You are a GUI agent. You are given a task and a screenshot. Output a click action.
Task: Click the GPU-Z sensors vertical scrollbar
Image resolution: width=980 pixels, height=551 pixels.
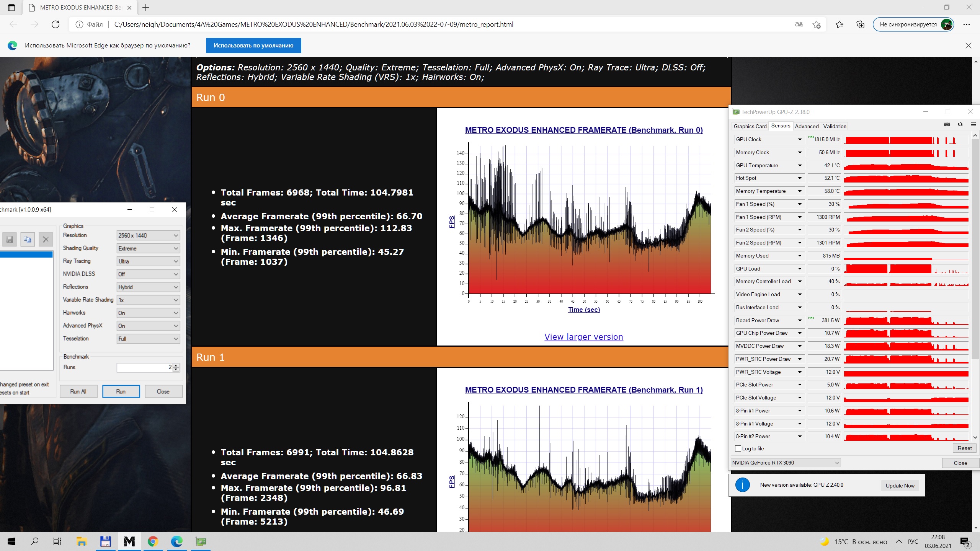pyautogui.click(x=975, y=249)
